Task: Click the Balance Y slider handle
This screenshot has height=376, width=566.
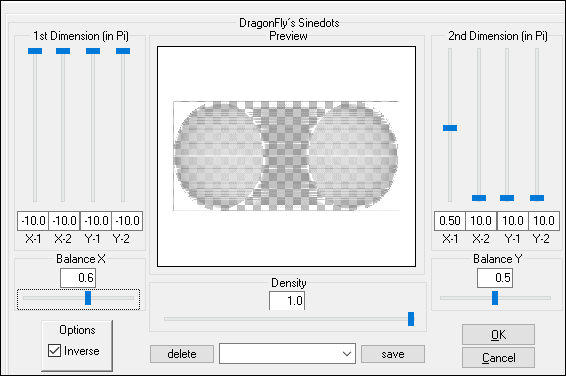Action: [x=495, y=298]
